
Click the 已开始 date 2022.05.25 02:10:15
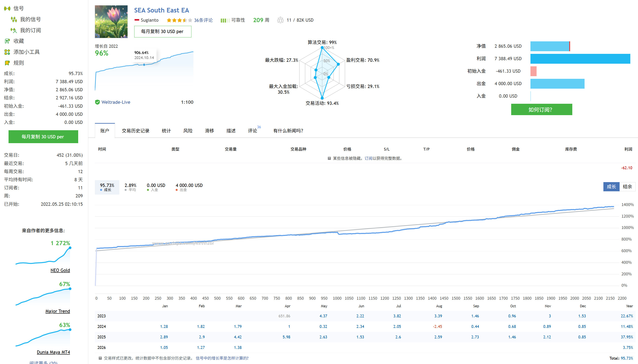tap(62, 204)
